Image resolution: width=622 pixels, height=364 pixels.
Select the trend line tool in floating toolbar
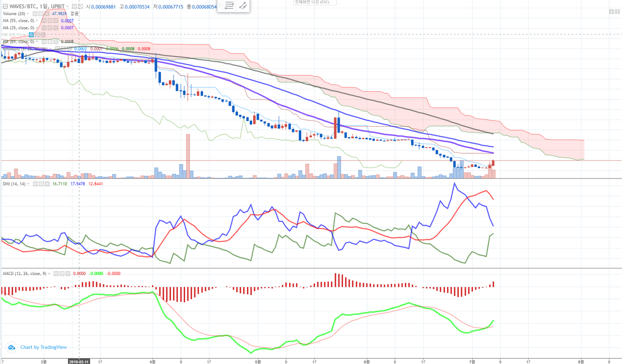click(x=242, y=6)
